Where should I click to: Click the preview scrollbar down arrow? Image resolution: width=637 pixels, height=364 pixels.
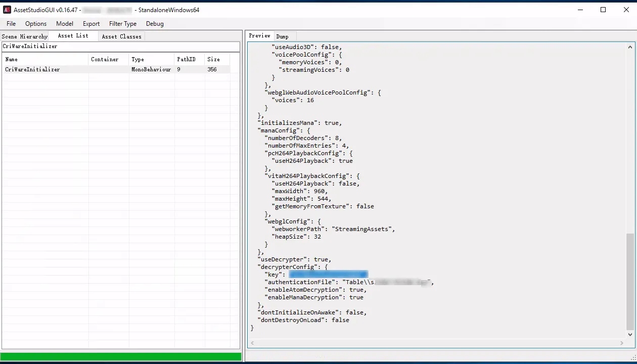click(x=630, y=334)
